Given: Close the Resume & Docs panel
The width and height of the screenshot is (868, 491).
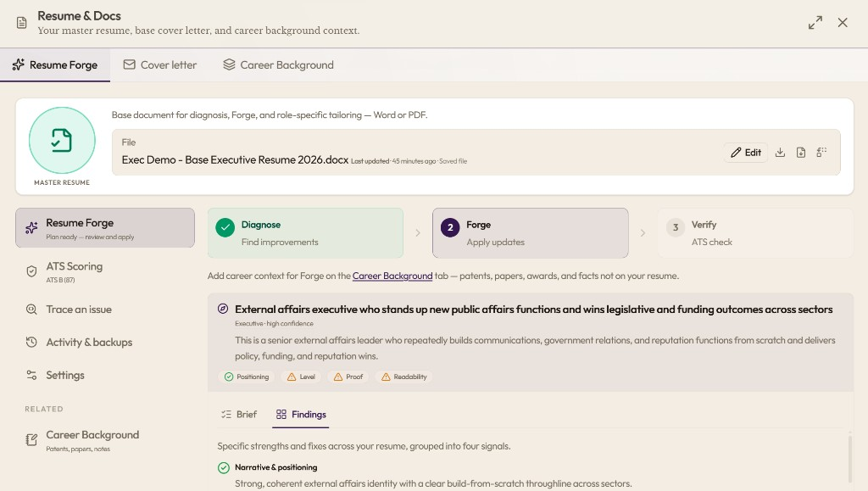Looking at the screenshot, I should click(843, 23).
